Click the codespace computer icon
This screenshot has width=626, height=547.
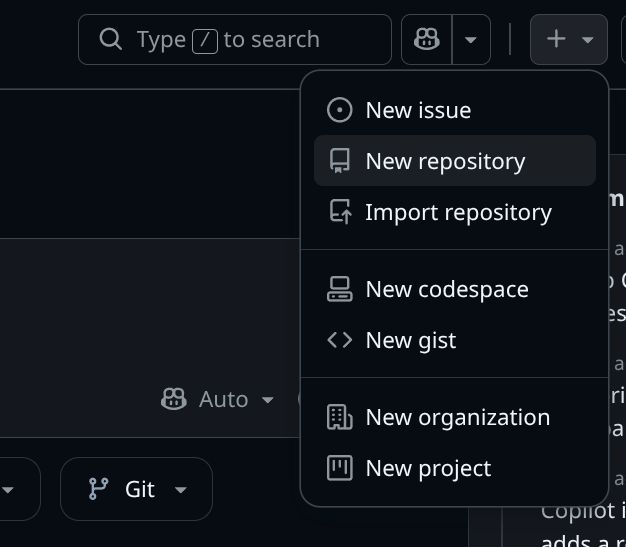pyautogui.click(x=339, y=289)
